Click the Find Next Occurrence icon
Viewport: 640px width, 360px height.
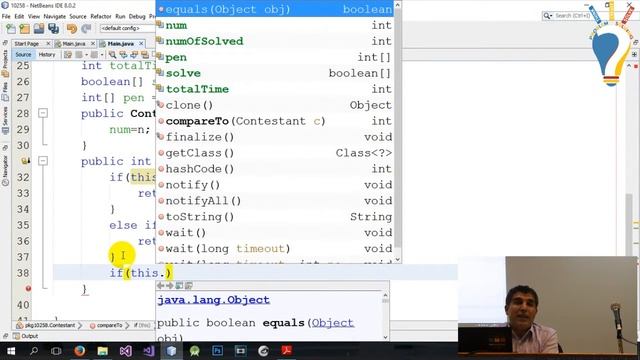tap(134, 55)
